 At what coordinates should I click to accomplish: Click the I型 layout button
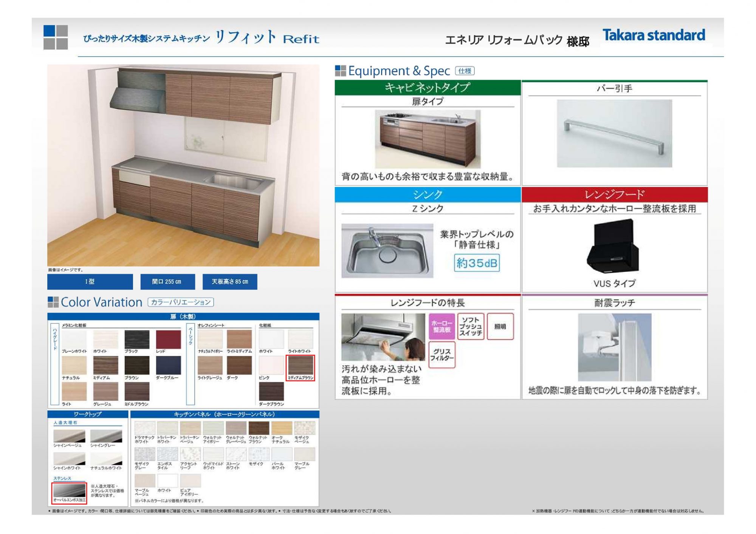pyautogui.click(x=90, y=282)
